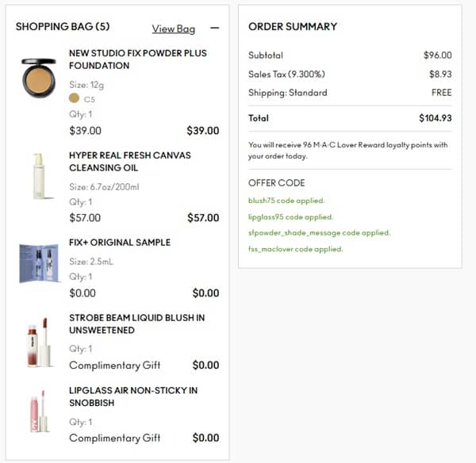This screenshot has width=476, height=463.
Task: Open Strobe Beam Liquid Blush in Unsweetened title
Action: point(136,324)
